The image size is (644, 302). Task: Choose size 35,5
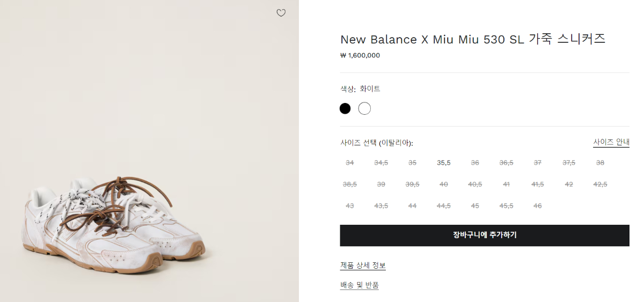[x=444, y=163]
